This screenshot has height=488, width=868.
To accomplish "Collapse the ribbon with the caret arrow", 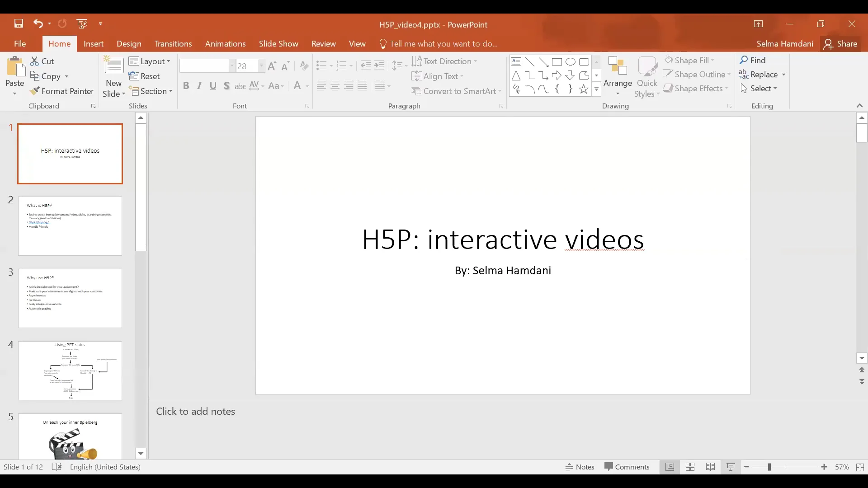I will (x=859, y=106).
